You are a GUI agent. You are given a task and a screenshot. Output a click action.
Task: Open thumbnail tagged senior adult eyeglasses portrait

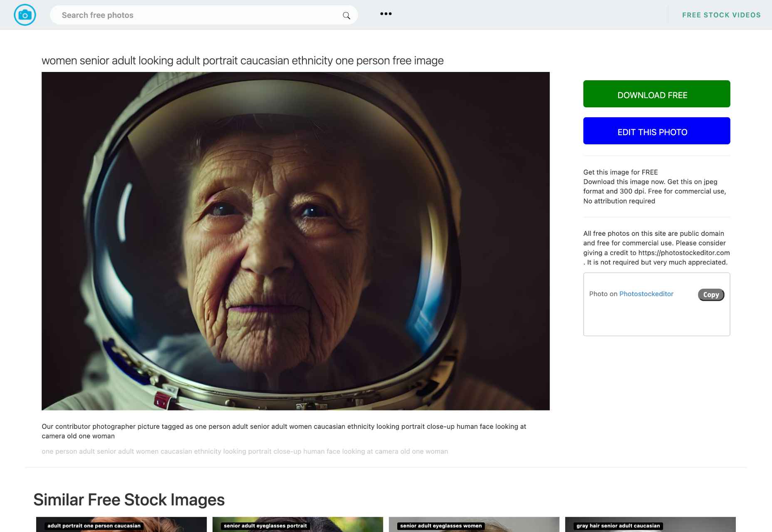298,525
